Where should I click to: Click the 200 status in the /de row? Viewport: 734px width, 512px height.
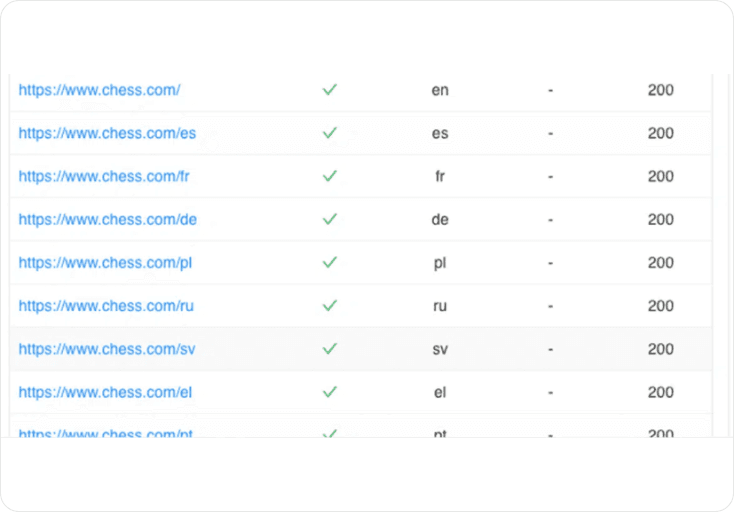[x=661, y=219]
